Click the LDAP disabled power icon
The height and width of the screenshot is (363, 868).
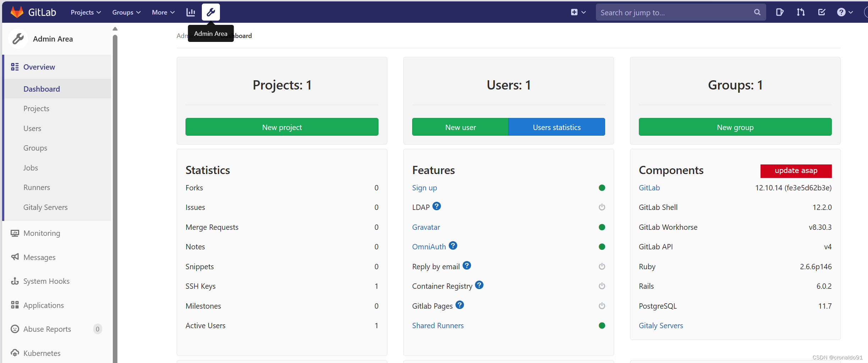click(602, 207)
